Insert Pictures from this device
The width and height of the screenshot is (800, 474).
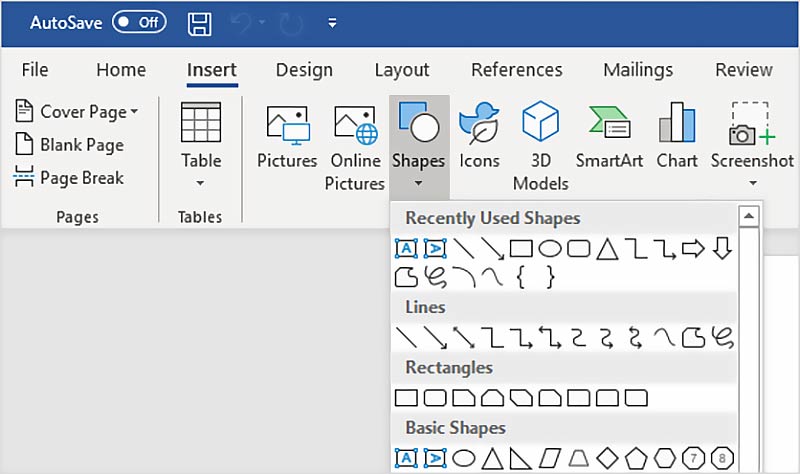pos(287,140)
